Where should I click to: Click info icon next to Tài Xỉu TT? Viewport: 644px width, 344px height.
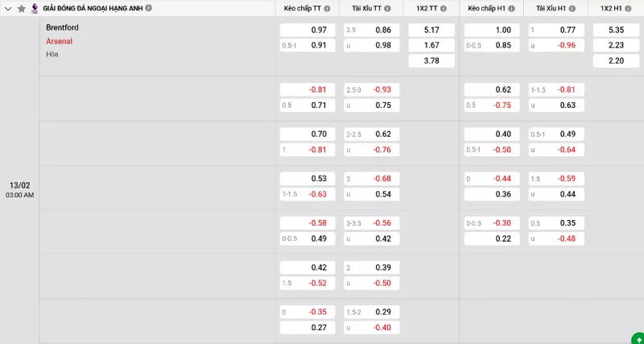point(387,8)
